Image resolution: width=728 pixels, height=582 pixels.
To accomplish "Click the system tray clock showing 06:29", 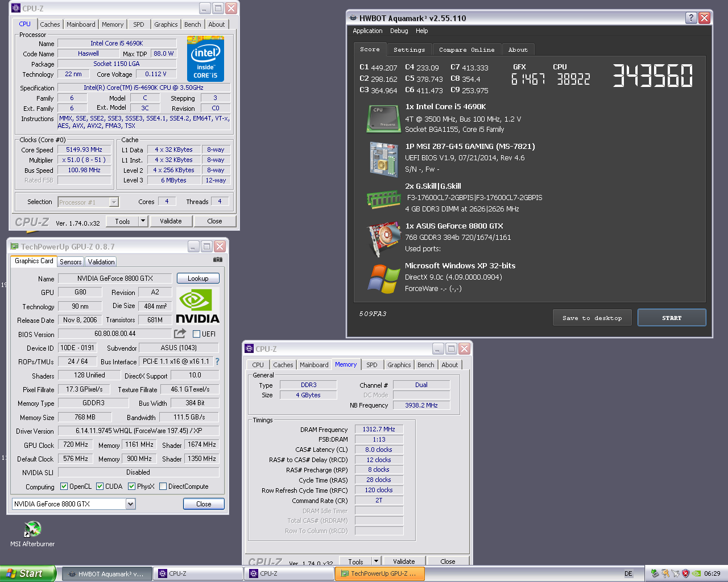I will (712, 573).
